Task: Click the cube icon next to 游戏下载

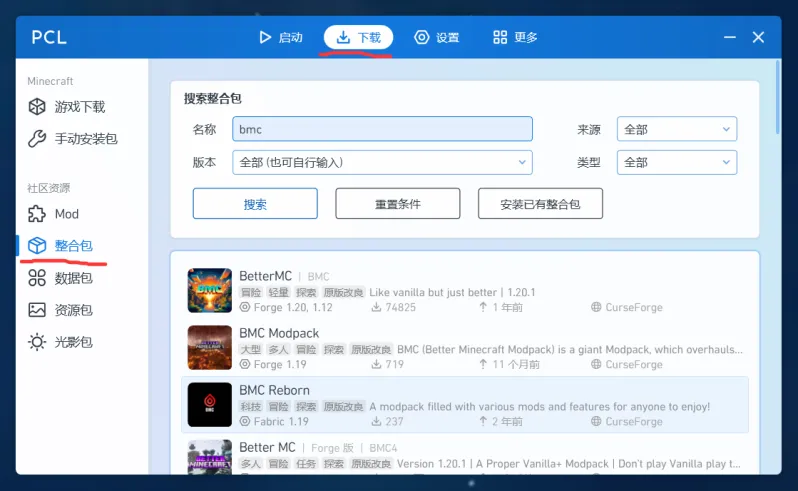Action: (37, 107)
